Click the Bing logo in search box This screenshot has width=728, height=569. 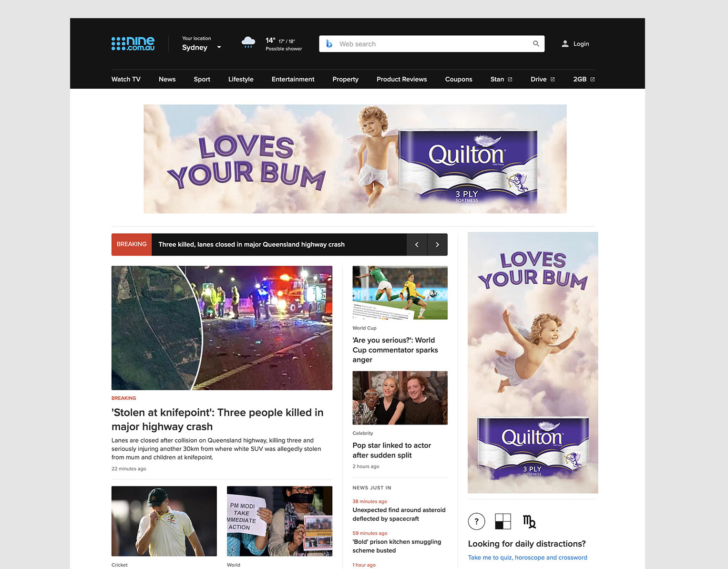pos(329,44)
